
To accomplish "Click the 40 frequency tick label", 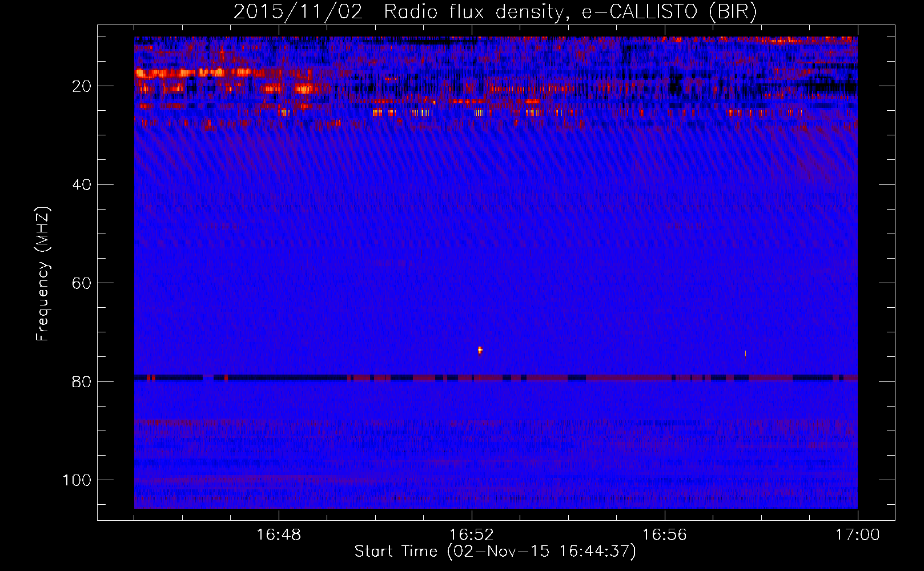I will click(x=82, y=185).
